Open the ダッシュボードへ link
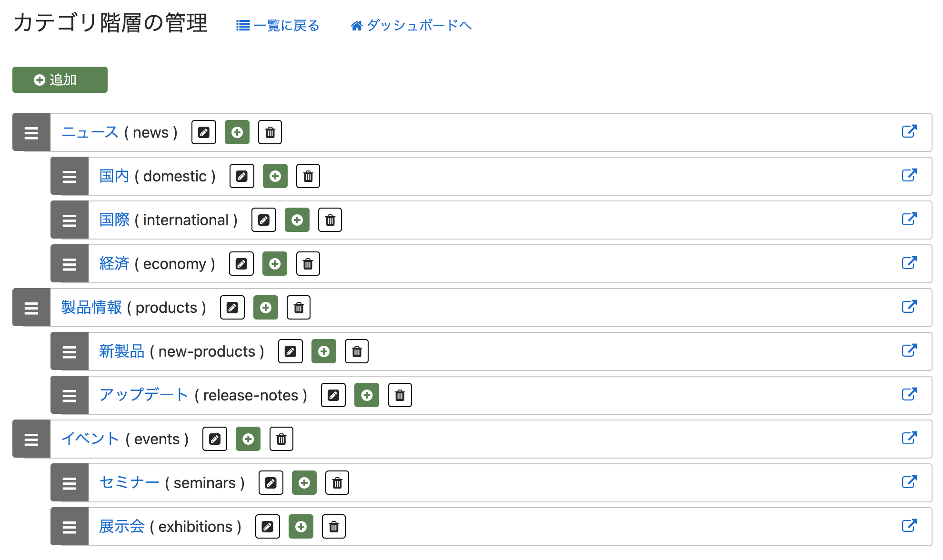The image size is (943, 560). (411, 25)
